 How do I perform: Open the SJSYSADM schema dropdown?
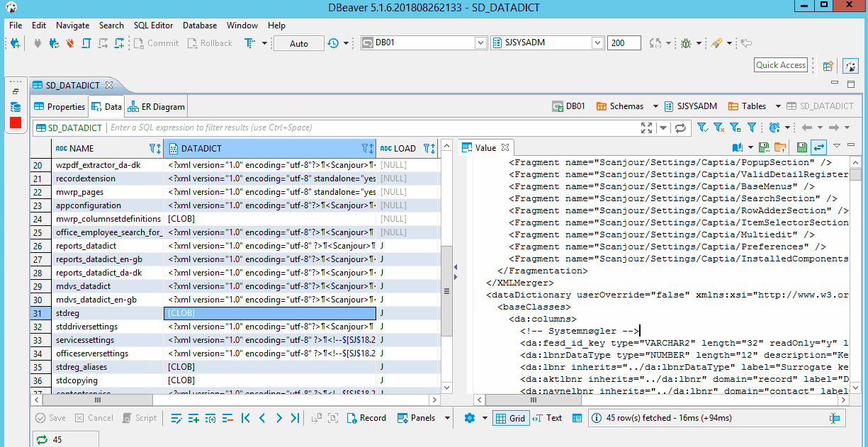(x=597, y=43)
